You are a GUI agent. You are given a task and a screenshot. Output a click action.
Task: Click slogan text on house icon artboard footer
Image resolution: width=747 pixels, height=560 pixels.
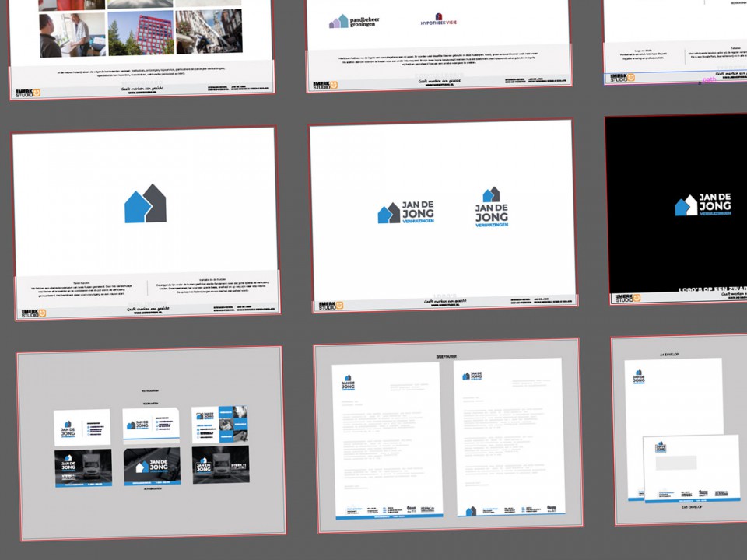coord(148,309)
